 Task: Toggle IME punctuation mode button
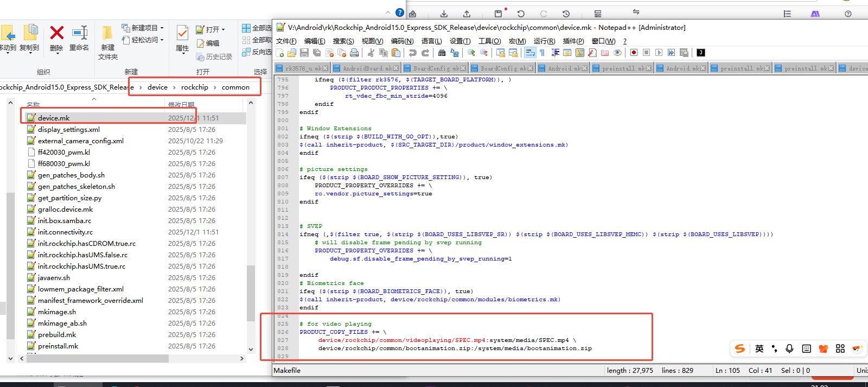[x=774, y=348]
